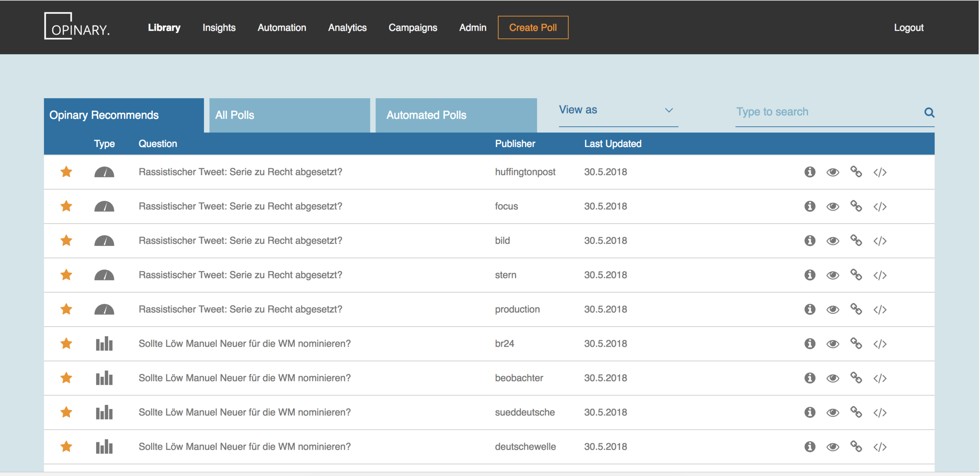The width and height of the screenshot is (980, 476).
Task: Open the Automated Polls tab
Action: [x=456, y=115]
